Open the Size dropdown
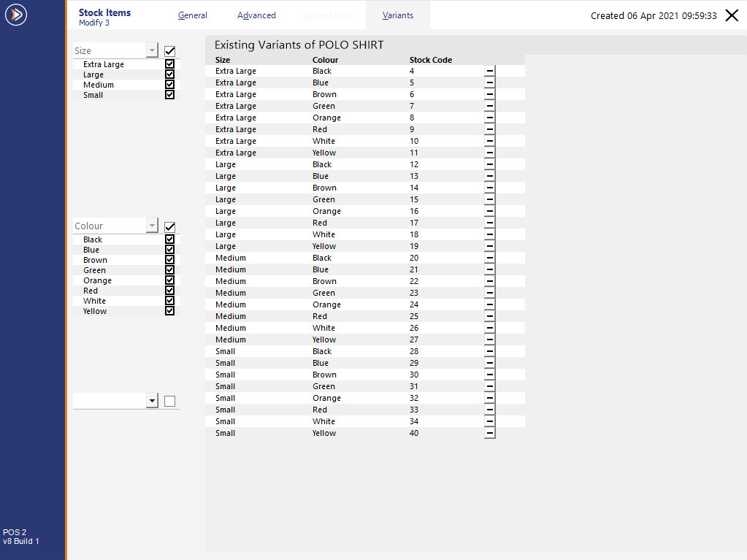 click(x=152, y=50)
